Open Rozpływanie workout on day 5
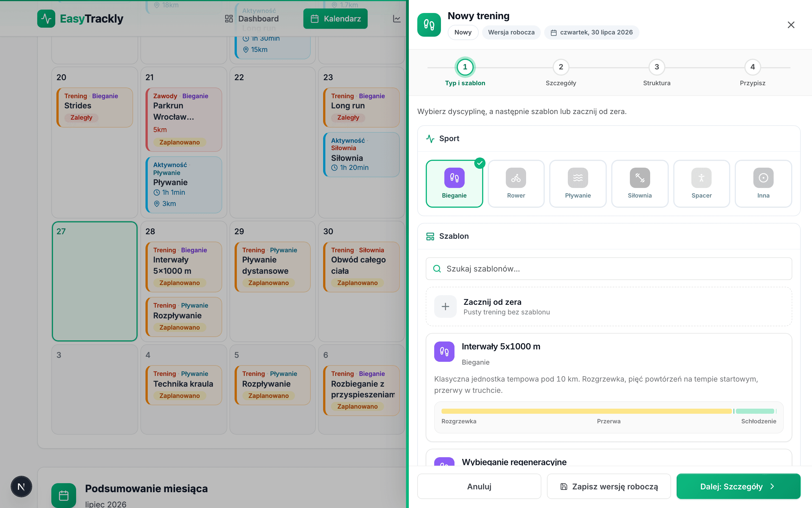The width and height of the screenshot is (812, 508). point(272,385)
